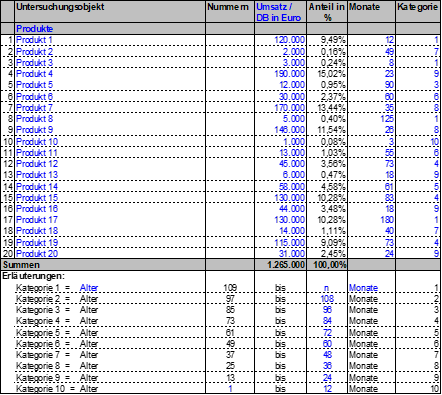Select the lower limit 1 of Kategorie 10
442x395 pixels.
tap(230, 389)
